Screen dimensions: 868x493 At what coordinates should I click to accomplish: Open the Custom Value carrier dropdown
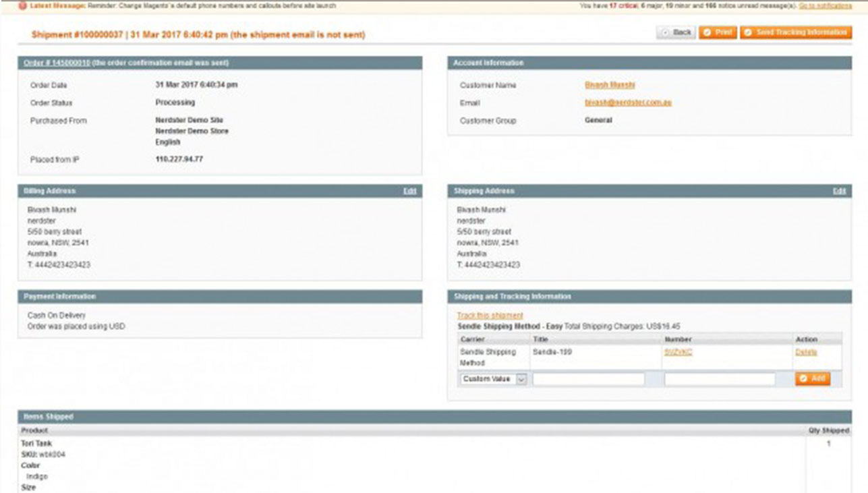point(493,380)
